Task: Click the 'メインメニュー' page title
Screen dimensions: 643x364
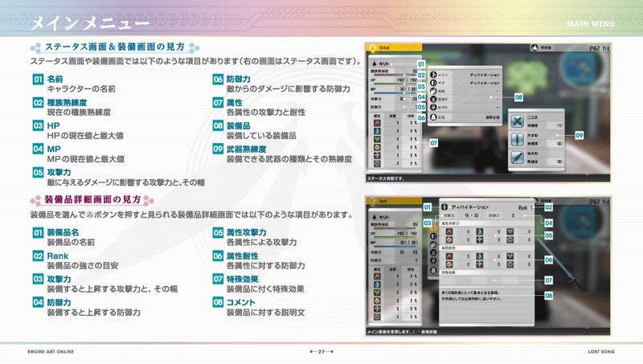Action: tap(90, 23)
